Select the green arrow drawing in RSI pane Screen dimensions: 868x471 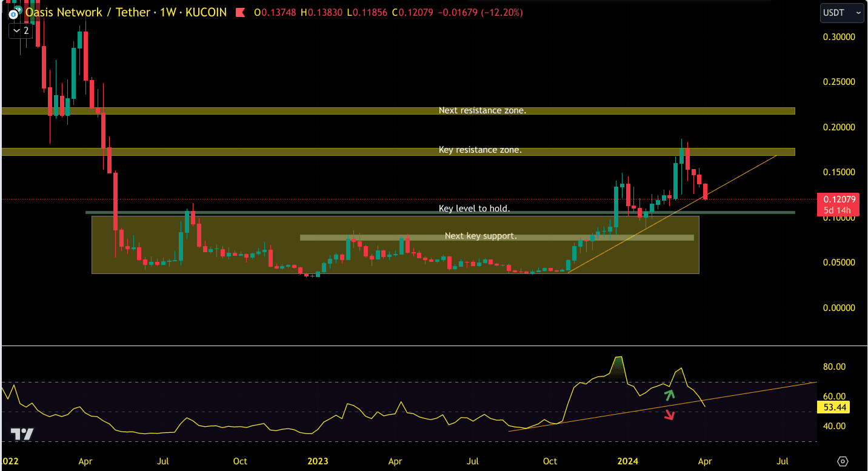click(669, 395)
